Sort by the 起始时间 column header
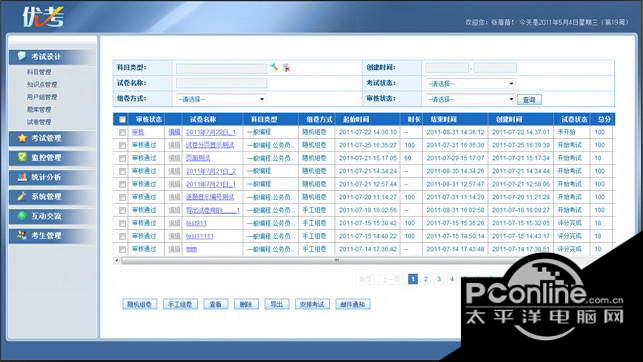 [356, 119]
